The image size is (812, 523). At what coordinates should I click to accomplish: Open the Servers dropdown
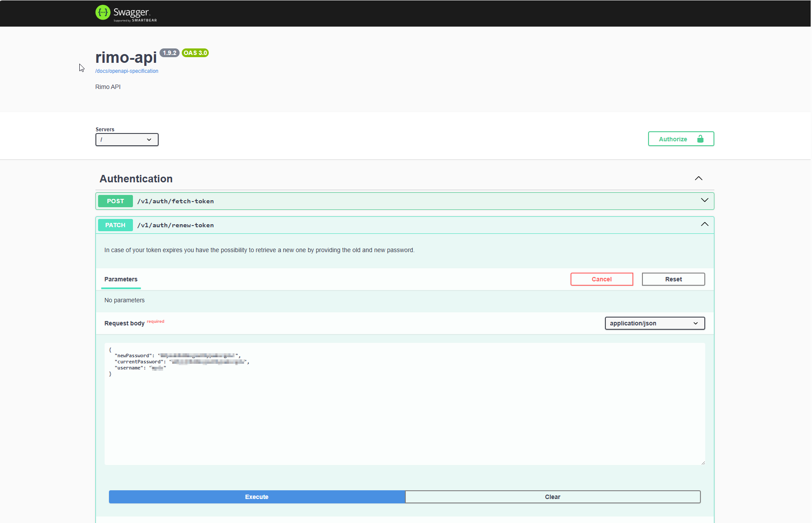click(x=127, y=140)
